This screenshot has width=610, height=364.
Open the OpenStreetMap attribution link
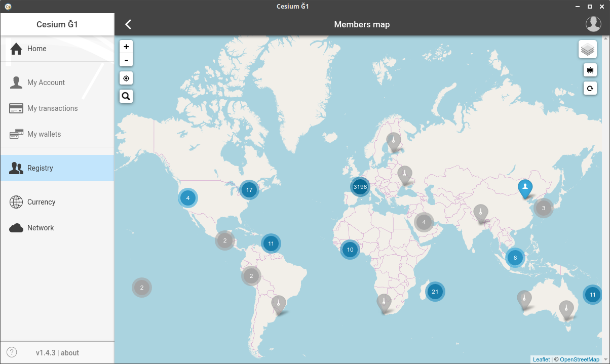580,359
